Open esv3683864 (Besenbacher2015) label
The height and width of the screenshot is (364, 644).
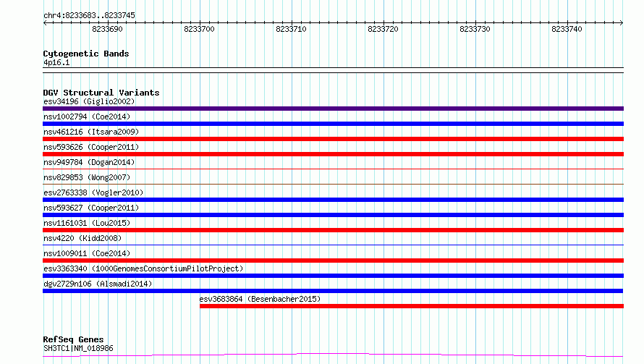point(260,299)
